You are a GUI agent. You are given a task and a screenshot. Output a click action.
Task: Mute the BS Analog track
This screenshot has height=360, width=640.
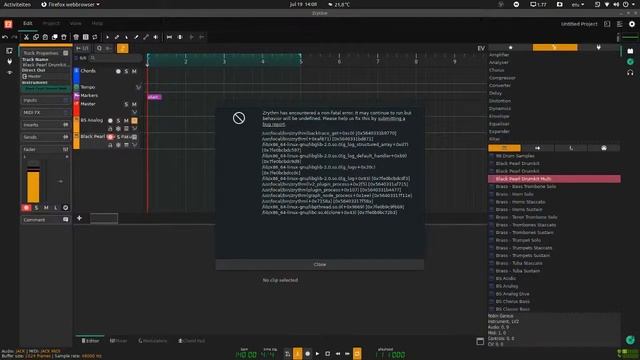coord(126,121)
